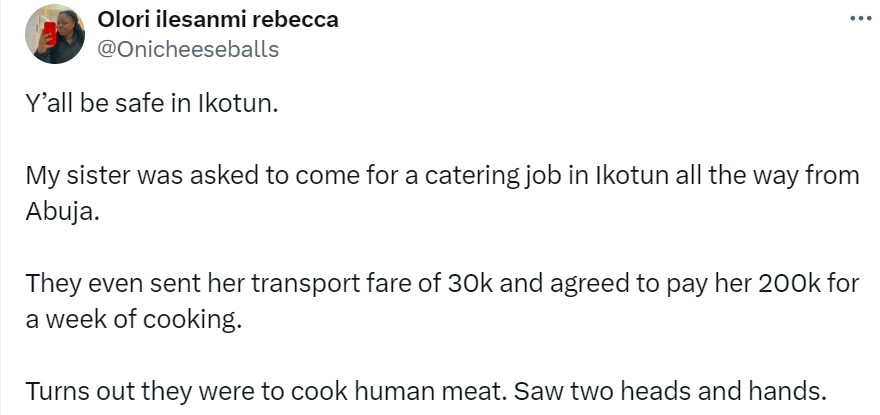Click Olori ilesanmi rebecca's profile picture
Image resolution: width=880 pixels, height=415 pixels.
[54, 34]
